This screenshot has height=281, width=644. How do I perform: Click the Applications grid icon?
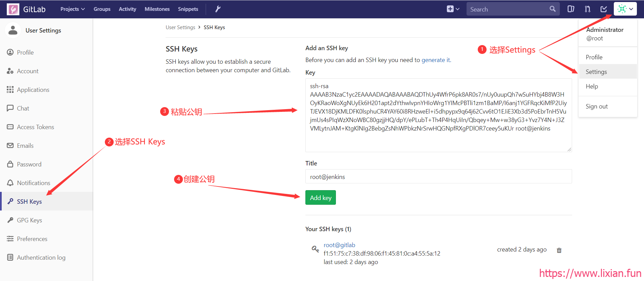tap(10, 89)
